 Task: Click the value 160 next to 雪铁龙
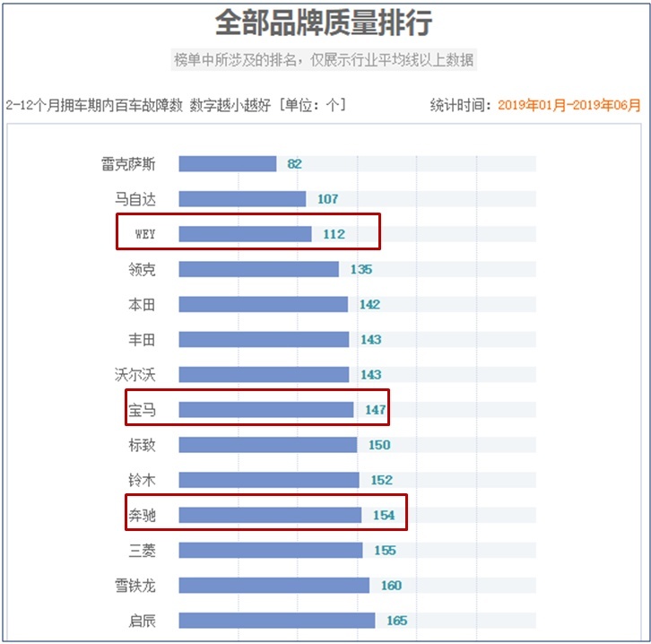tap(392, 586)
